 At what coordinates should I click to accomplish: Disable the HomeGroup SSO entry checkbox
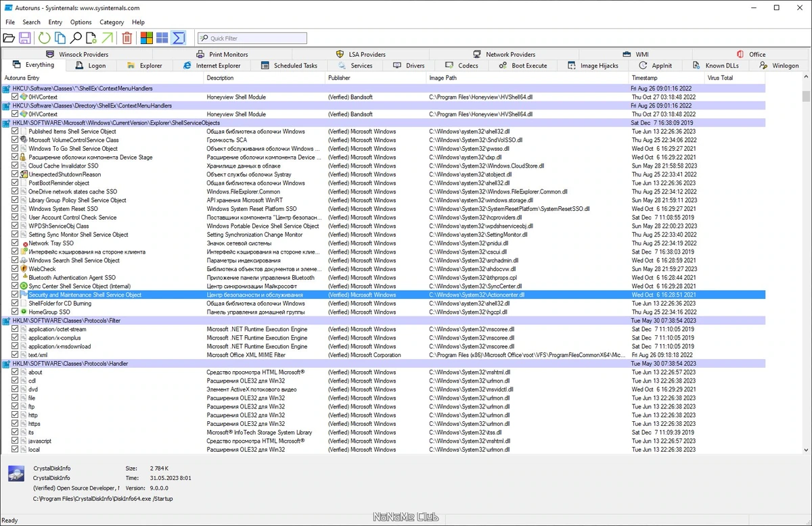(x=16, y=312)
